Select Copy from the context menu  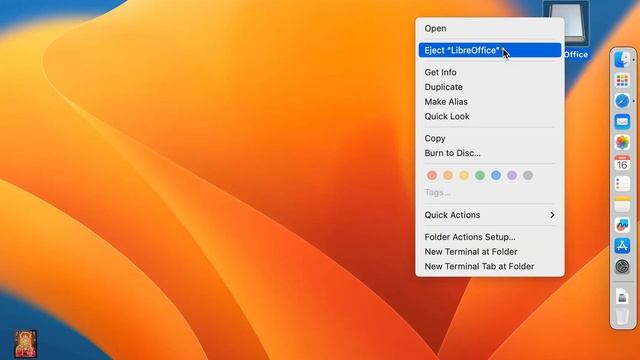click(490, 138)
